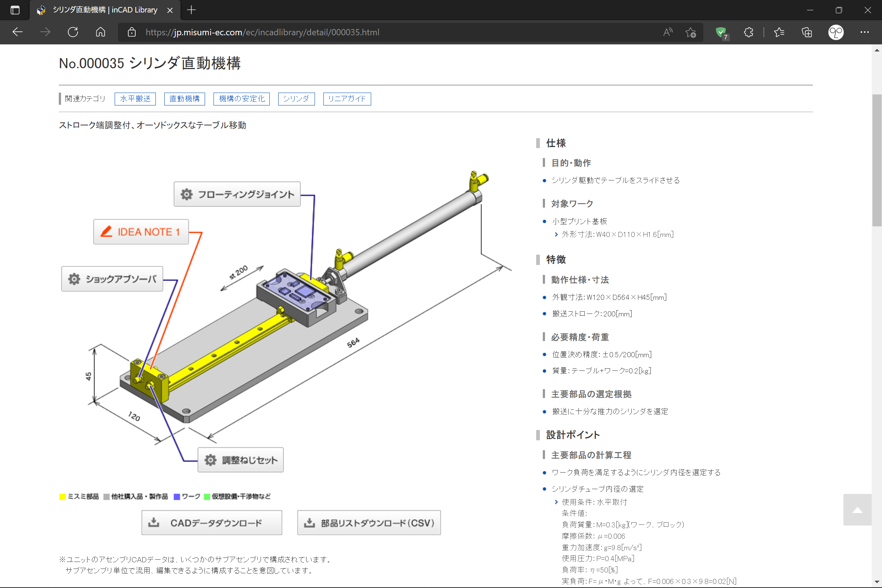This screenshot has width=882, height=588.
Task: Open the Extensions puzzle icon
Action: point(749,32)
